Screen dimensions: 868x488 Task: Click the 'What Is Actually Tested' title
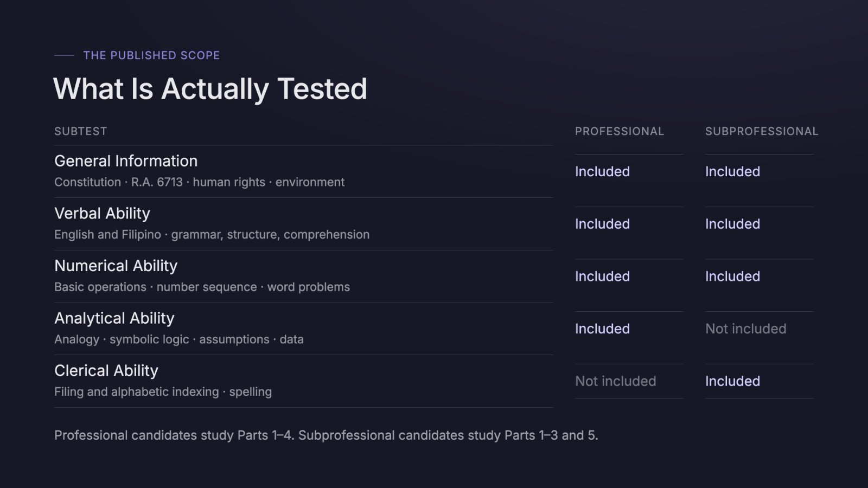click(210, 89)
